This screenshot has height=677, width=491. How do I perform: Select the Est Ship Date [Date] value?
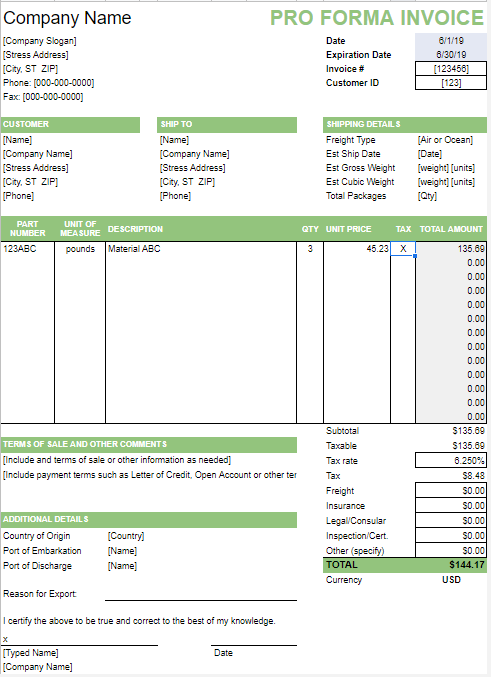[x=430, y=154]
